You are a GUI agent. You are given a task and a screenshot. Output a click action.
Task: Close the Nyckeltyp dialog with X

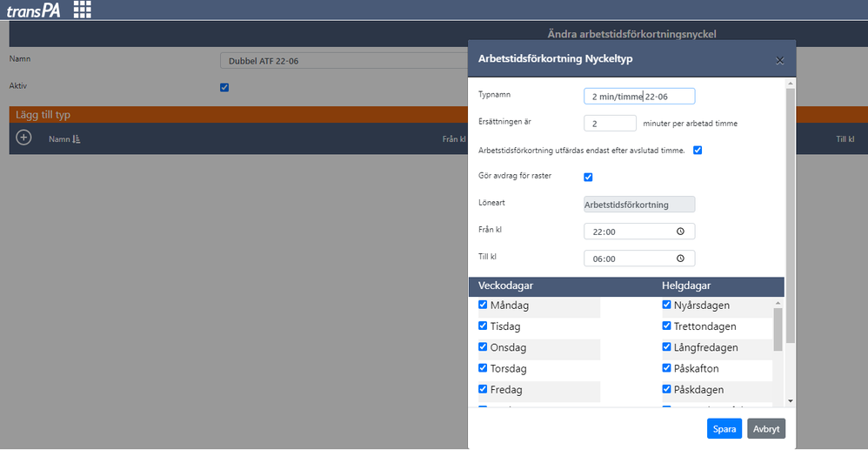[x=779, y=61]
